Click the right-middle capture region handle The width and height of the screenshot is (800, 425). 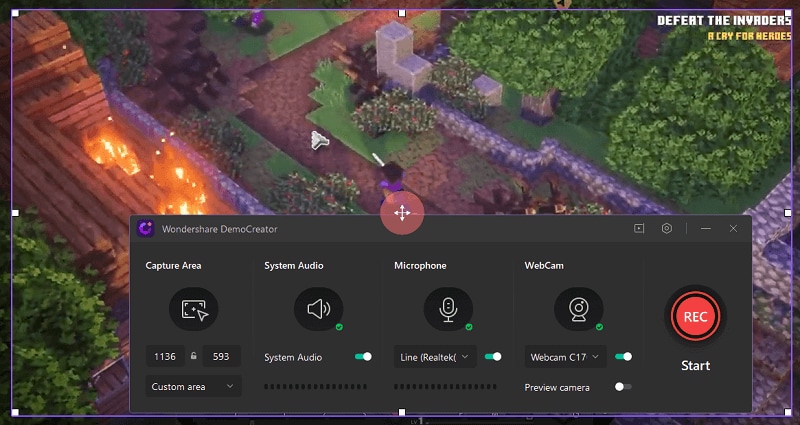[789, 212]
